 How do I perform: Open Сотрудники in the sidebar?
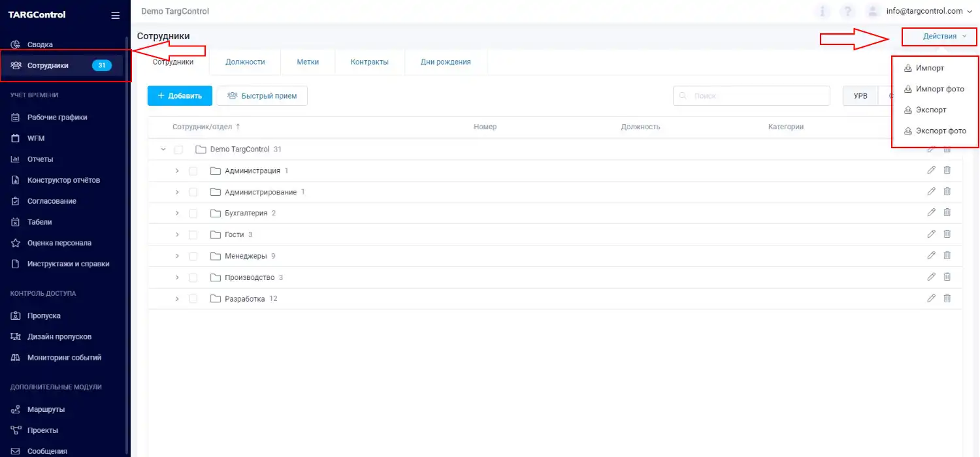[63, 65]
